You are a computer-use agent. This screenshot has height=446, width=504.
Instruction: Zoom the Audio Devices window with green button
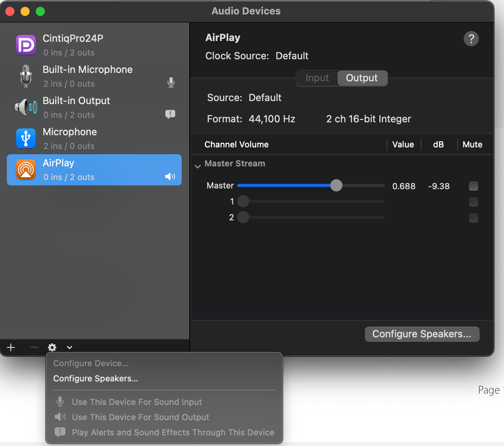[40, 11]
